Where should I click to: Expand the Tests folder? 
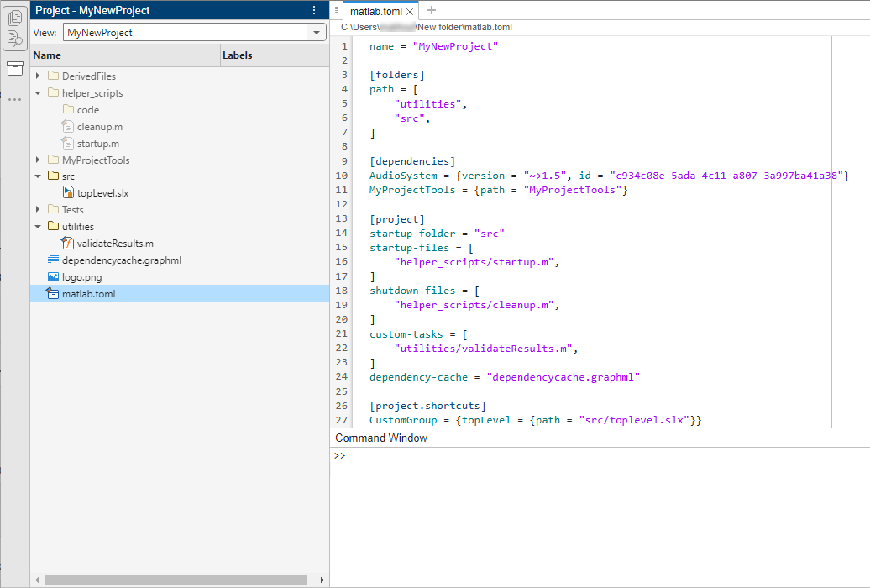click(38, 209)
